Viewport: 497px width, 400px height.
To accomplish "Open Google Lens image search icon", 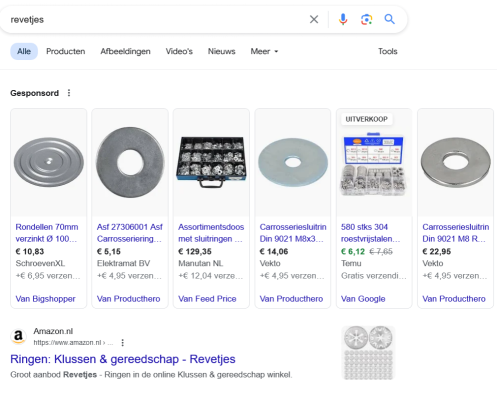I will coord(366,19).
